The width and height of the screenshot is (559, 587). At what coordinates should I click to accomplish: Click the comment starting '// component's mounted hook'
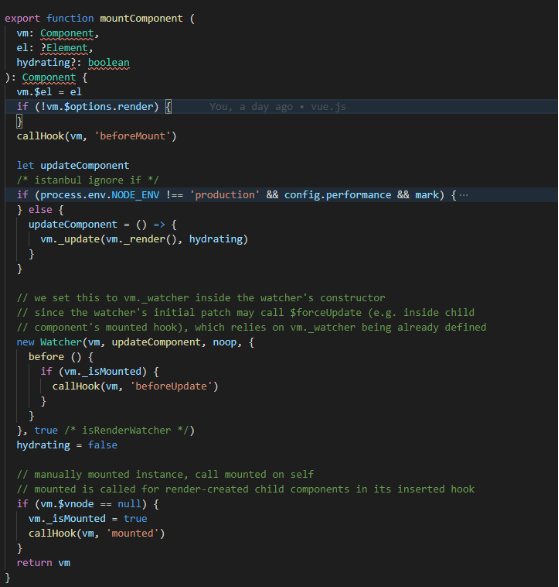[251, 328]
